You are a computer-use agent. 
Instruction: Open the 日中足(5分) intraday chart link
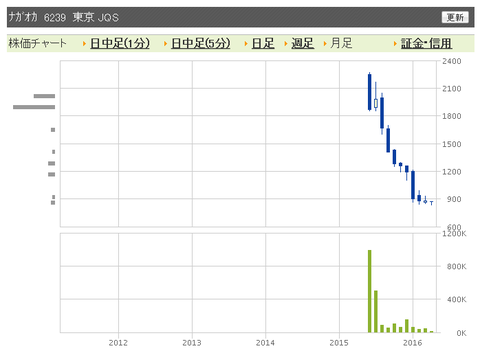coord(201,43)
